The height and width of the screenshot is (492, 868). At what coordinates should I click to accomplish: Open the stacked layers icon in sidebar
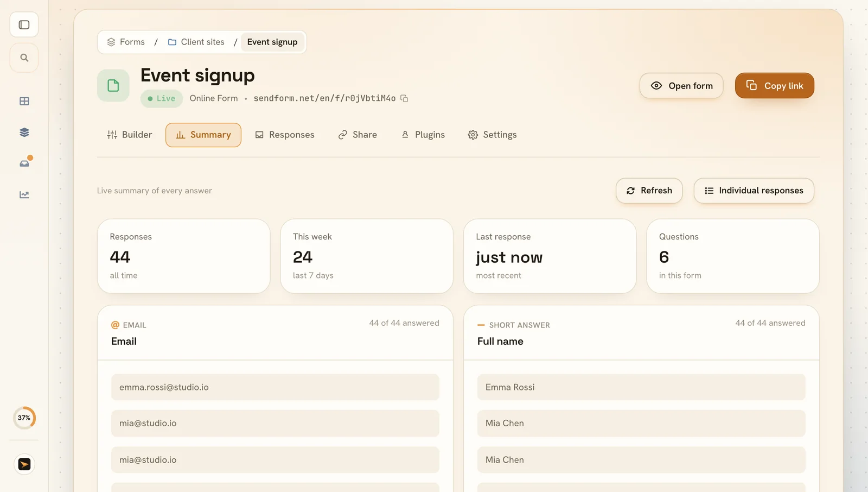coord(24,133)
